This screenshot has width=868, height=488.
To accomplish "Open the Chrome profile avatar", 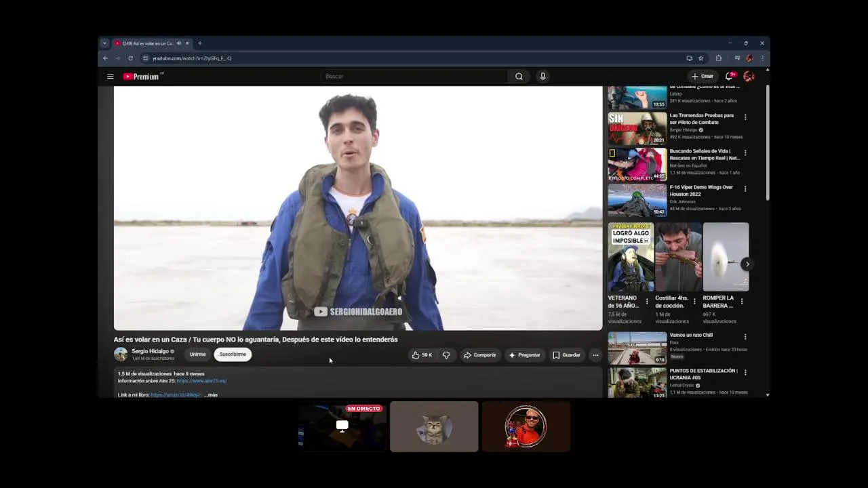I will click(749, 58).
